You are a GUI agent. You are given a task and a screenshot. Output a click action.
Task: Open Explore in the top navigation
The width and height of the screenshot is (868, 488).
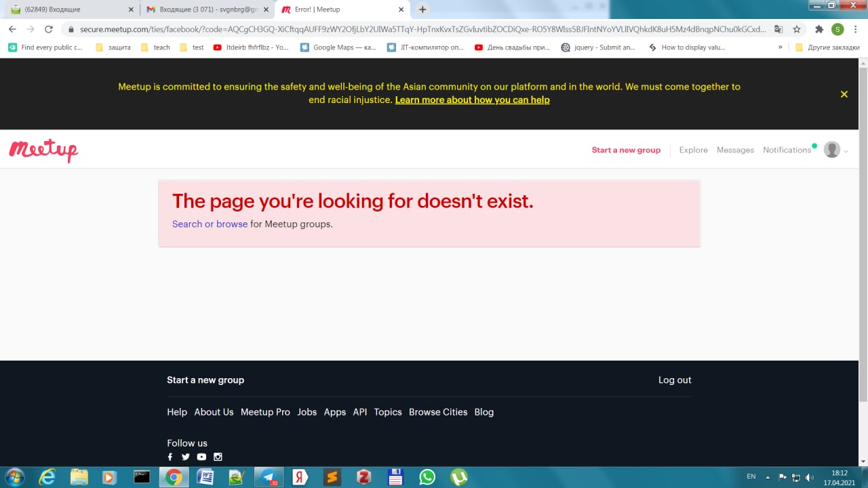tap(693, 150)
